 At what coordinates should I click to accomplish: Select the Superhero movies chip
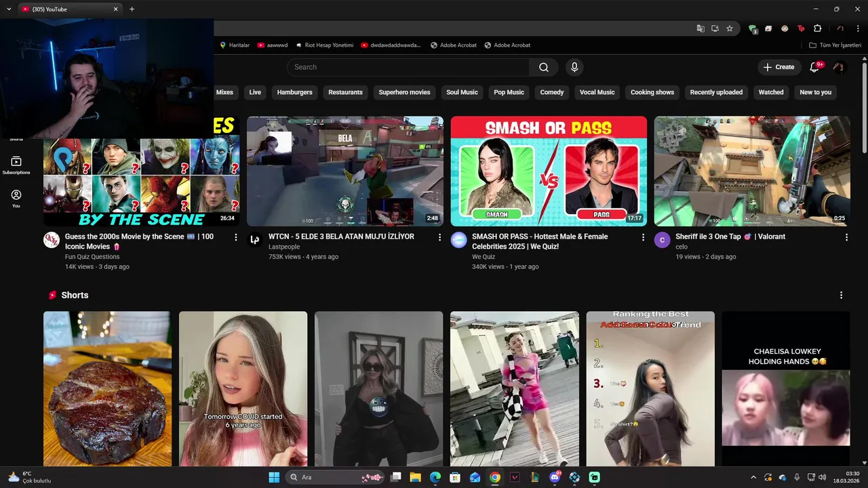404,92
